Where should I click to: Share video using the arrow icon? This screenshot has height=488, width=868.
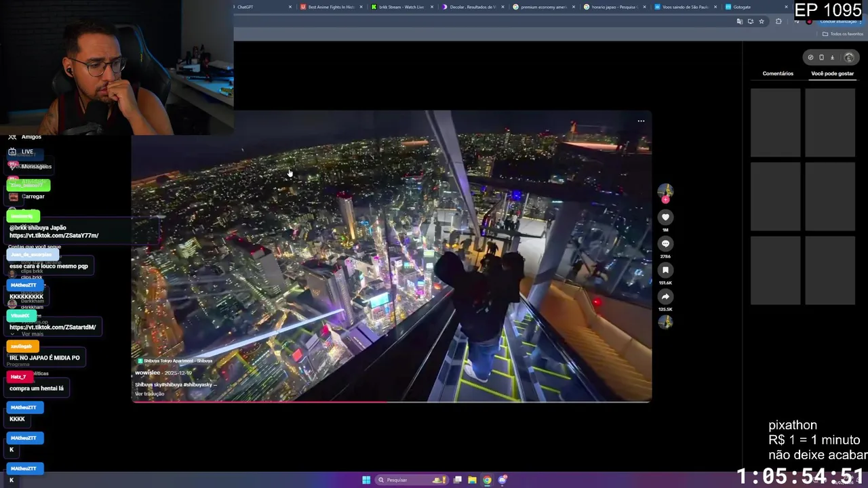665,296
